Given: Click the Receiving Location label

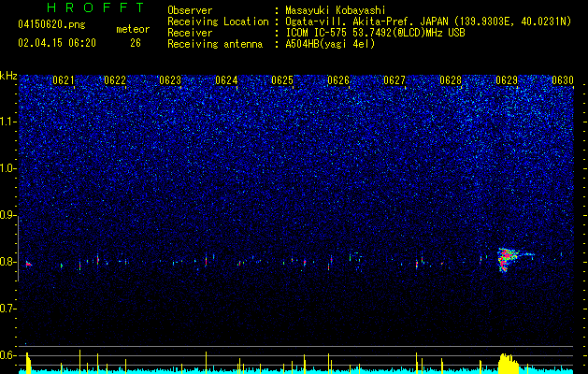Looking at the screenshot, I should [x=218, y=22].
